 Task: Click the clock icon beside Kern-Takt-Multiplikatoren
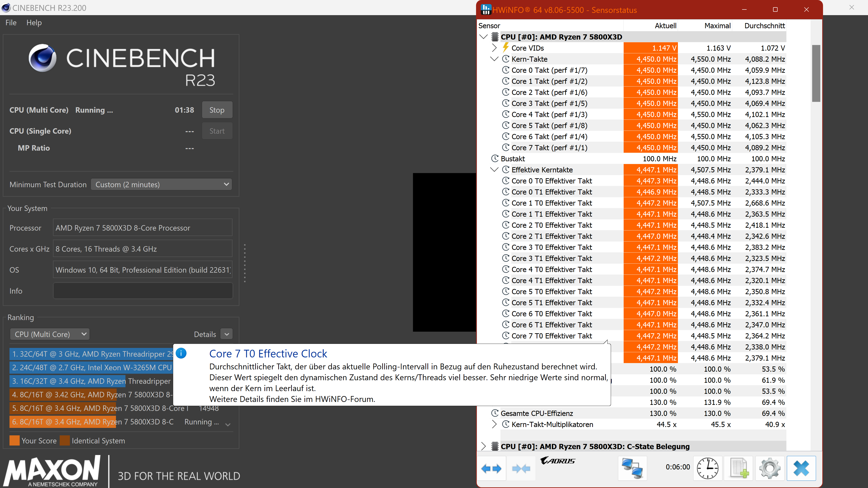pos(505,424)
